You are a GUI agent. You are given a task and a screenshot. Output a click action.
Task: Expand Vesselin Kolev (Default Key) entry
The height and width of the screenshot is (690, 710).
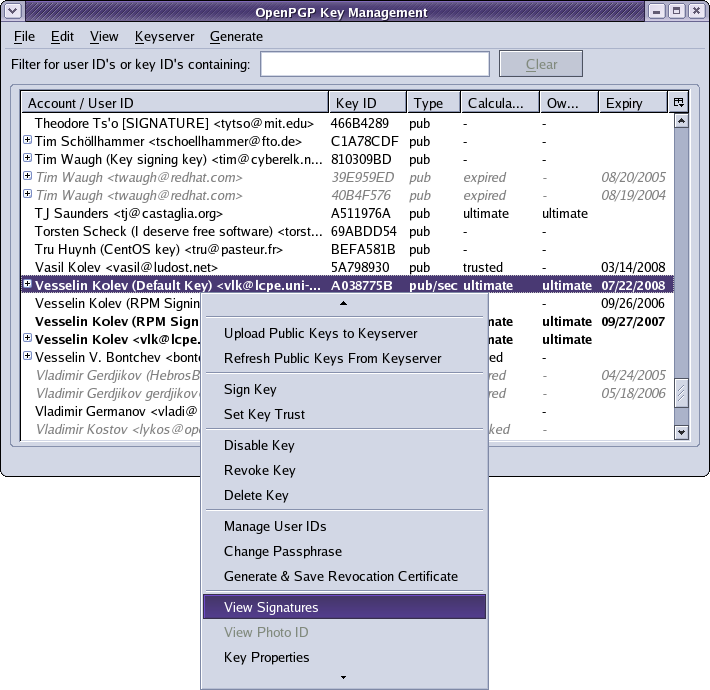tap(28, 284)
